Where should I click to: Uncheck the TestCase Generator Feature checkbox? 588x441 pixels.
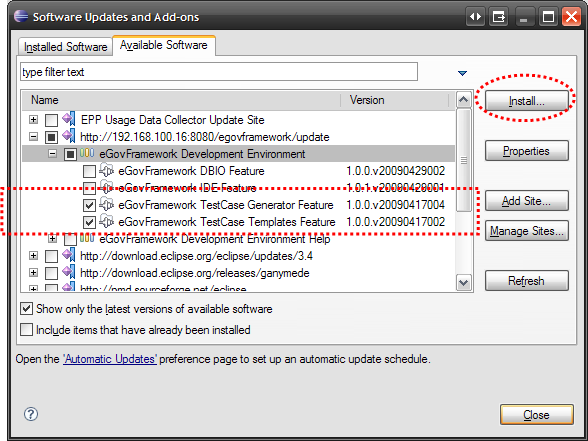tap(89, 206)
